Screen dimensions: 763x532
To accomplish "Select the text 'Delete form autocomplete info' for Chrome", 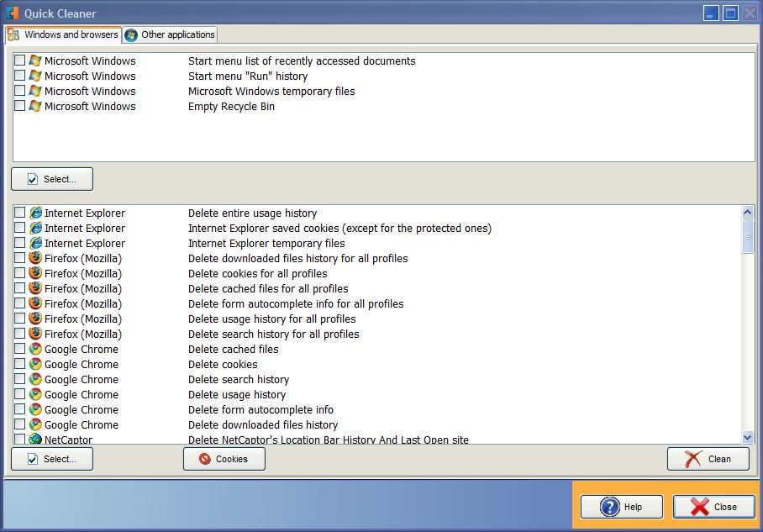I will pyautogui.click(x=260, y=409).
